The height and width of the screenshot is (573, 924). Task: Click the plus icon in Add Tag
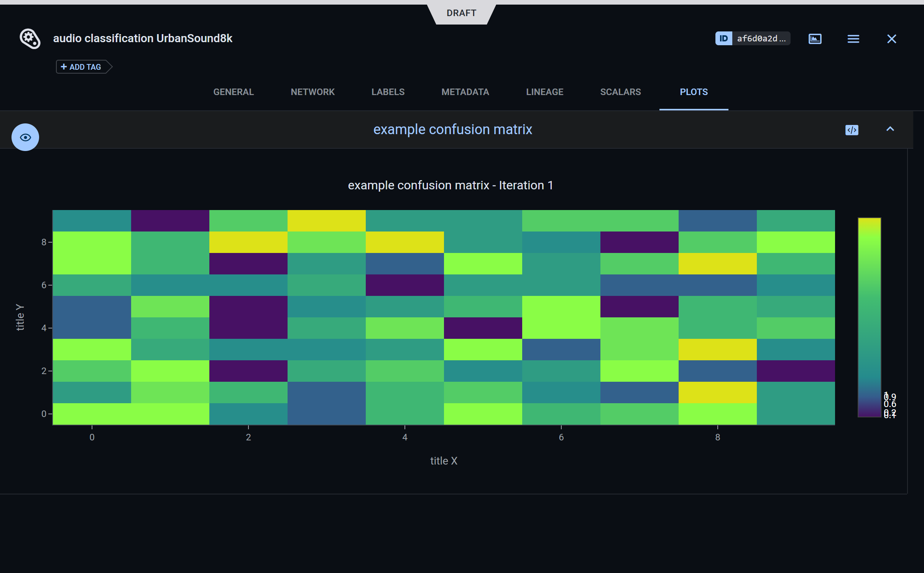pyautogui.click(x=64, y=67)
